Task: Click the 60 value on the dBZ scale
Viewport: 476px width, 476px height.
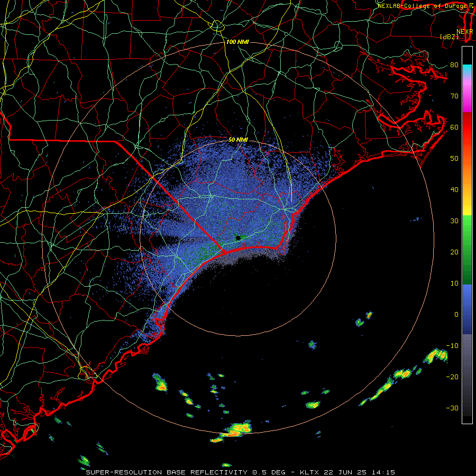Action: coord(454,127)
